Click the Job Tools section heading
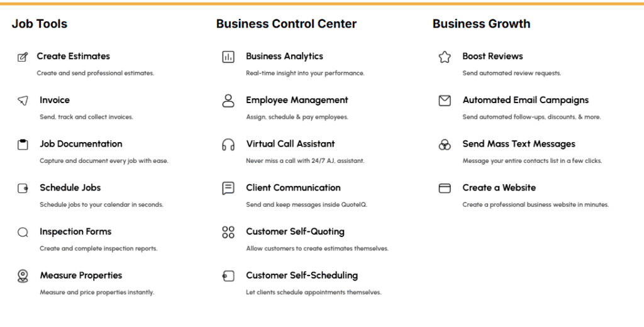 tap(40, 24)
